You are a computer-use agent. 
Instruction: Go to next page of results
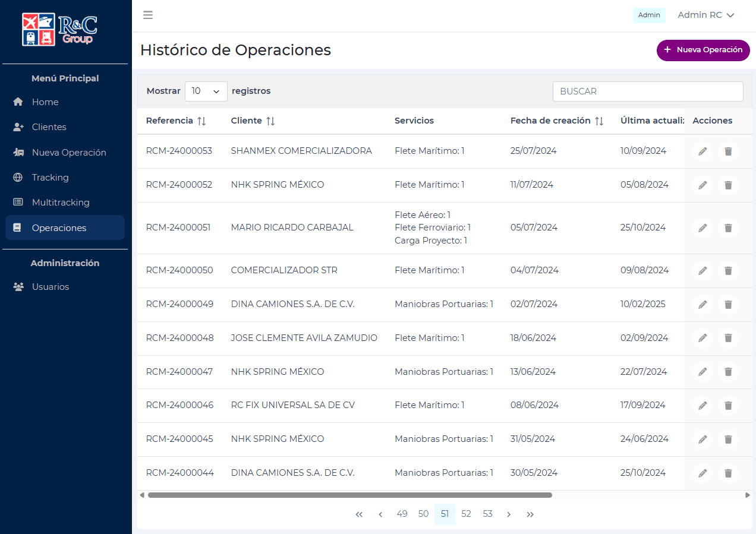point(509,514)
